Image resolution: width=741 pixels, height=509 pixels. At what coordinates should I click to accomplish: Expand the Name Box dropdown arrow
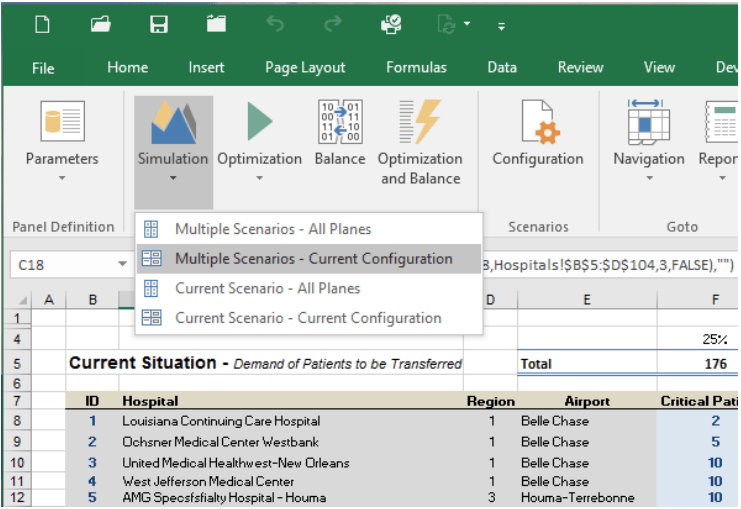[x=122, y=265]
